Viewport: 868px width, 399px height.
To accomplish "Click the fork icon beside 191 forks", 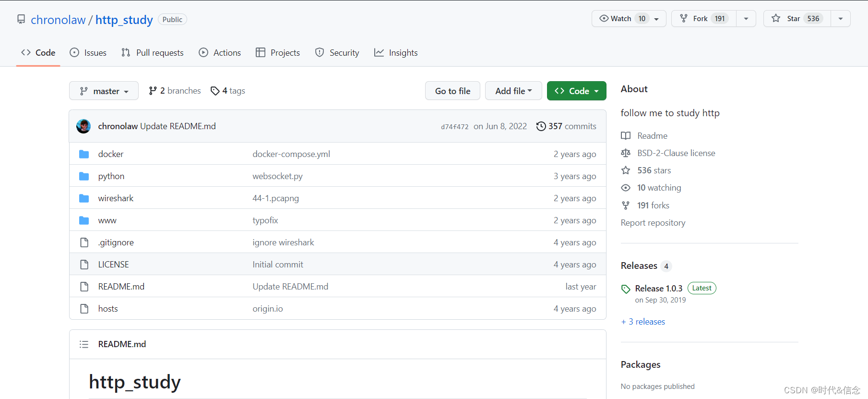I will point(626,206).
